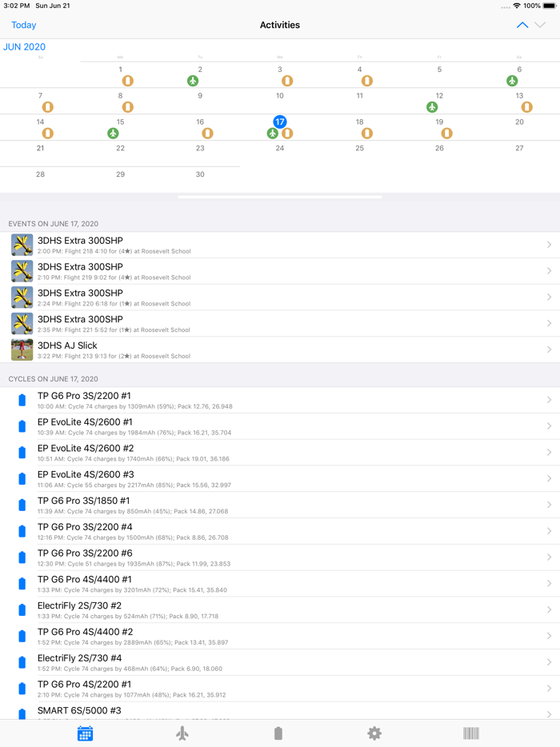This screenshot has height=747, width=560.
Task: Open TP G6 Pro 3S/2200 #1 cycle
Action: click(x=280, y=400)
